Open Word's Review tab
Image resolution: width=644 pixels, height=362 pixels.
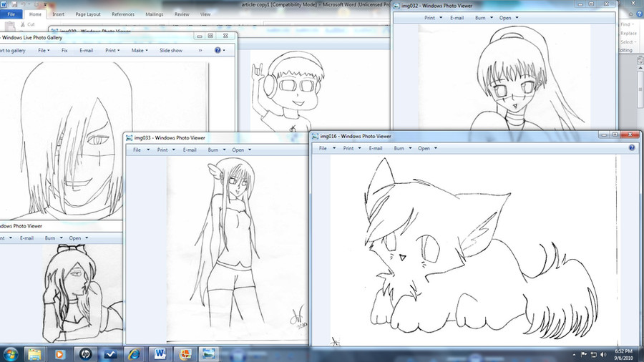(182, 14)
